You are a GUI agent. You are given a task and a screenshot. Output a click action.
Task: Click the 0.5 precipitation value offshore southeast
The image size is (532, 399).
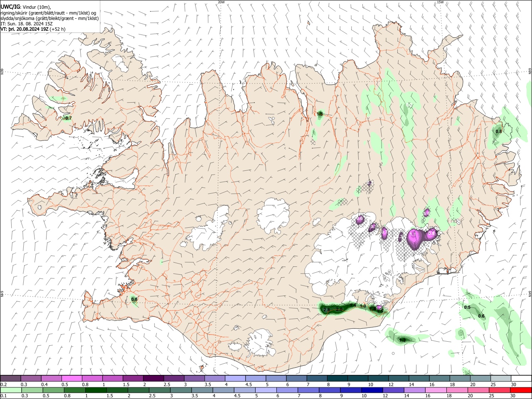(467, 307)
